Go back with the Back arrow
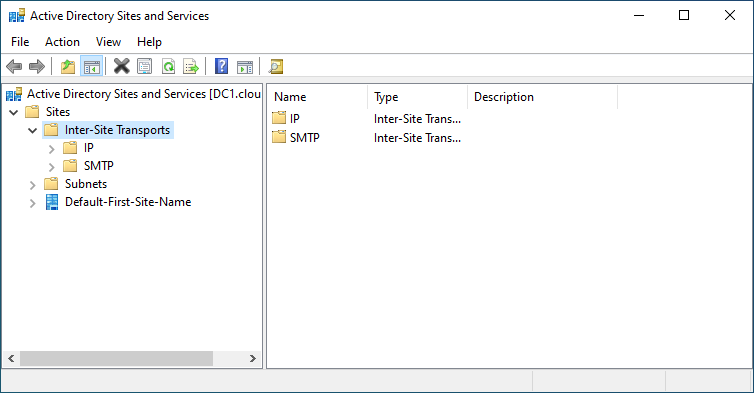754x393 pixels. click(x=14, y=66)
